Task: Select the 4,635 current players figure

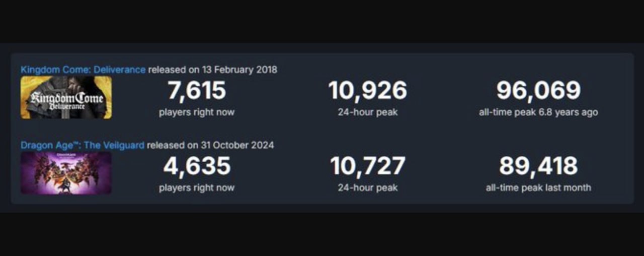Action: 196,166
